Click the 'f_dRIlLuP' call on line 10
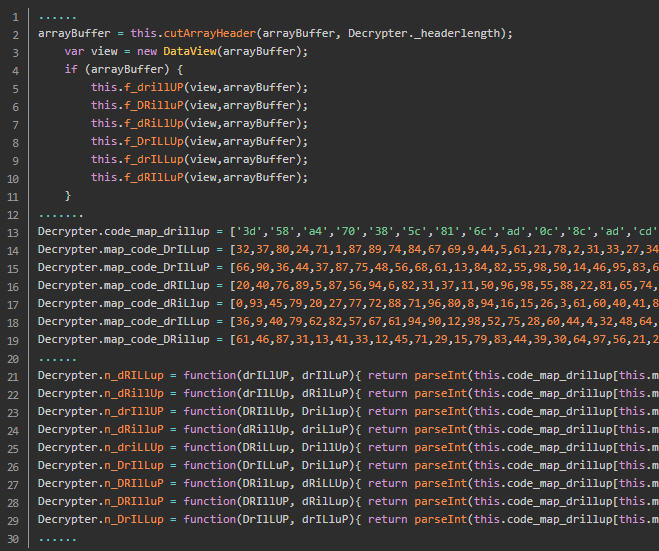Image resolution: width=659 pixels, height=551 pixels. coord(154,177)
